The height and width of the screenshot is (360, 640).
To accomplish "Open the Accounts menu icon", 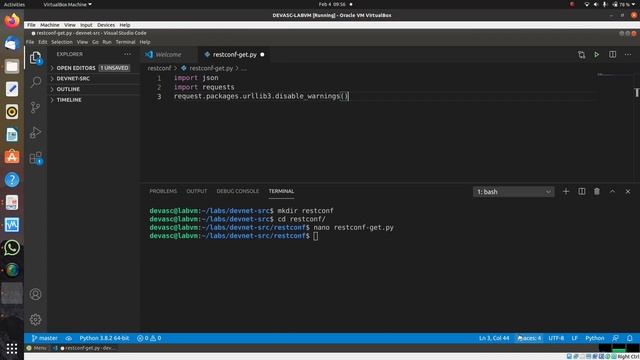I will click(x=36, y=294).
